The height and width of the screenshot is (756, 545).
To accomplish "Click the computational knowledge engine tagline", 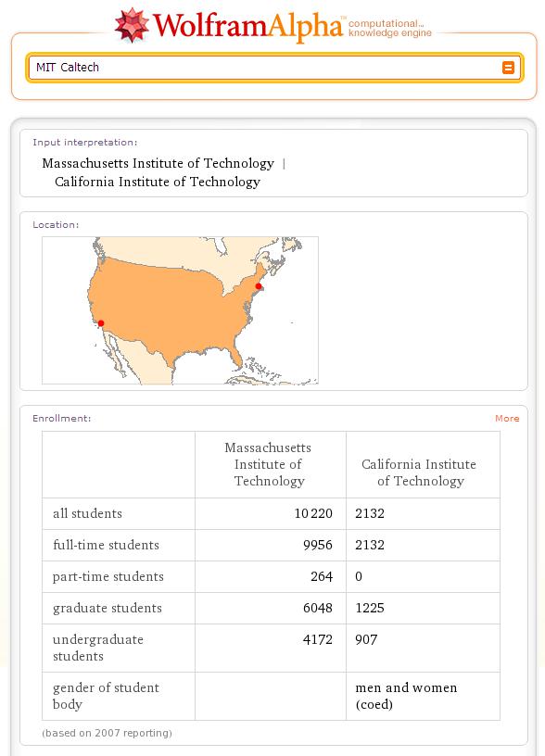I will coord(389,28).
